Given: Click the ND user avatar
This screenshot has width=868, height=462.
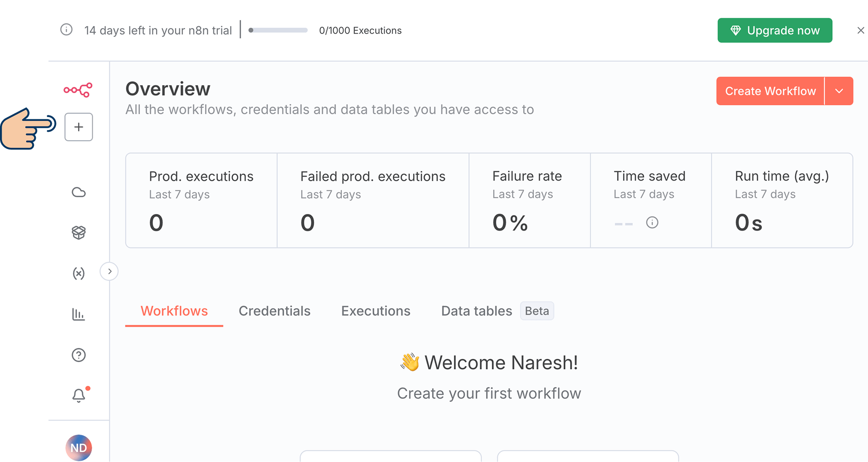Looking at the screenshot, I should pyautogui.click(x=78, y=447).
